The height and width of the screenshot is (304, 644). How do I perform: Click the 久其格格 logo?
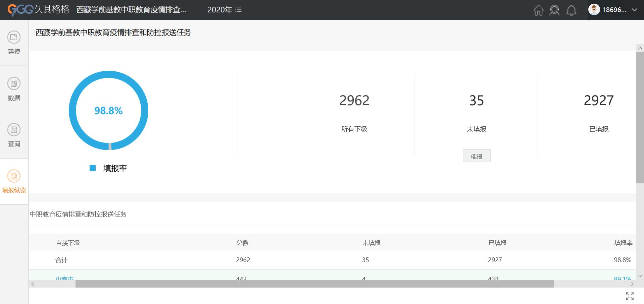tap(38, 10)
